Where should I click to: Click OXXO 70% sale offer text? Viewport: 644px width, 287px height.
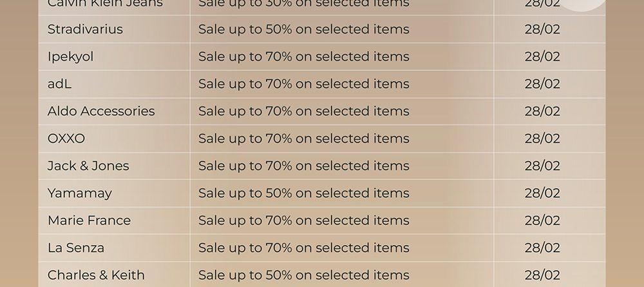pos(304,139)
